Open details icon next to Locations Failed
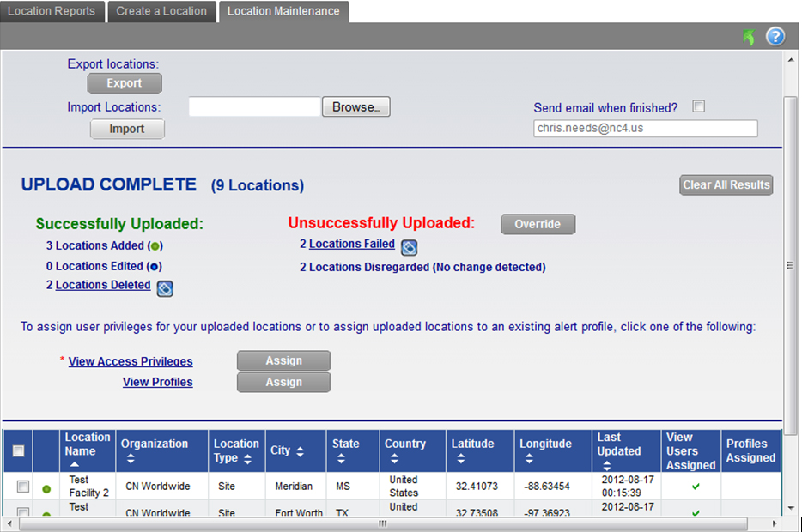 (x=410, y=247)
